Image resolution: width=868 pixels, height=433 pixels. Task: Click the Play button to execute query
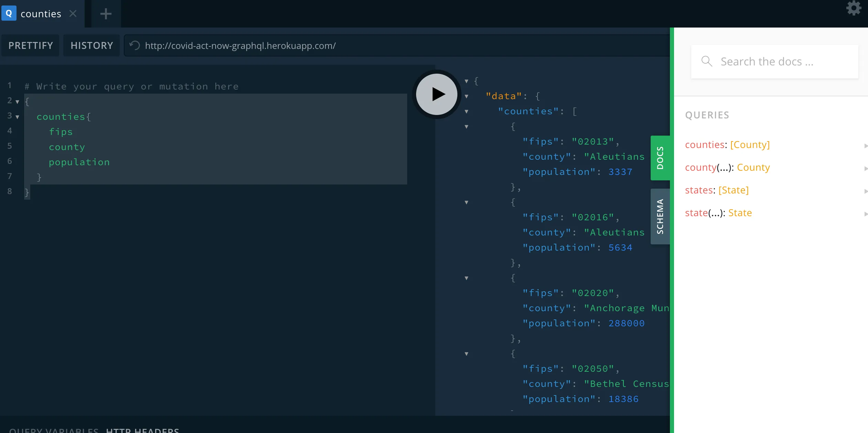click(x=436, y=93)
